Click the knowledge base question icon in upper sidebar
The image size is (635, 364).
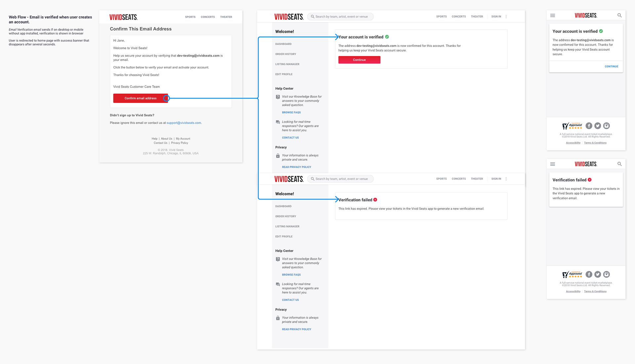[x=278, y=97]
